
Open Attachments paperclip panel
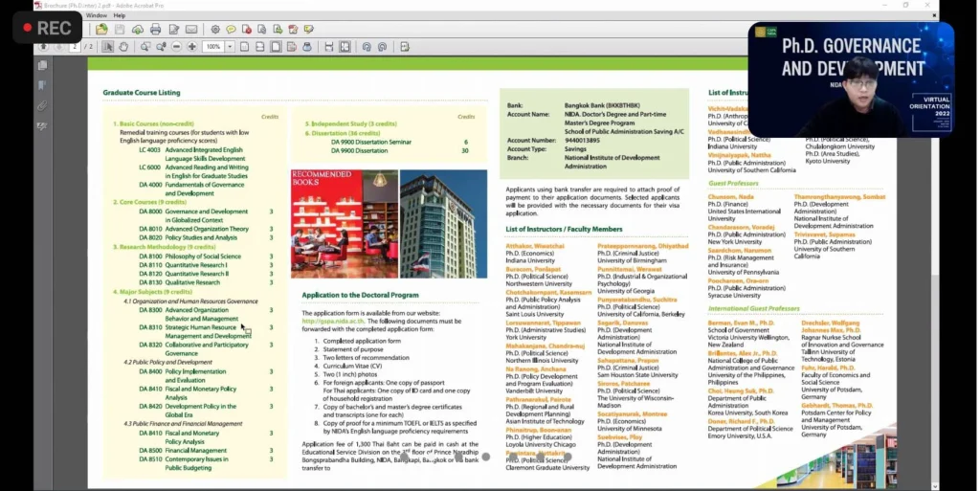42,105
